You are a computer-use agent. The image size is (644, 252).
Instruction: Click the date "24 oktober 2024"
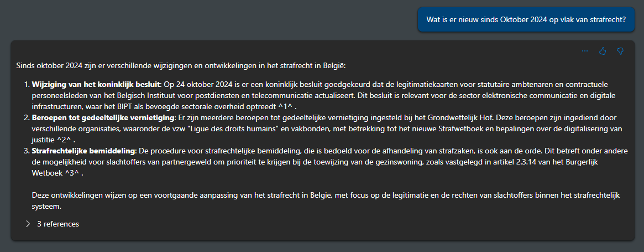pos(207,84)
